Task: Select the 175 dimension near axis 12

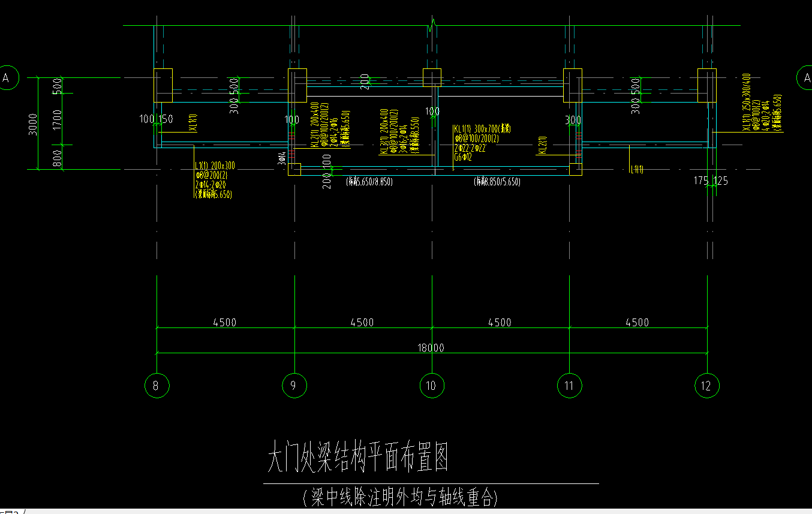Action: click(x=702, y=181)
